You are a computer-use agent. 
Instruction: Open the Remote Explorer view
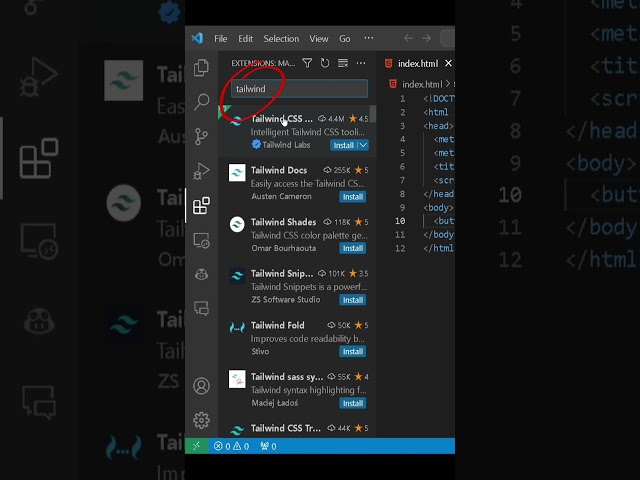[x=201, y=240]
